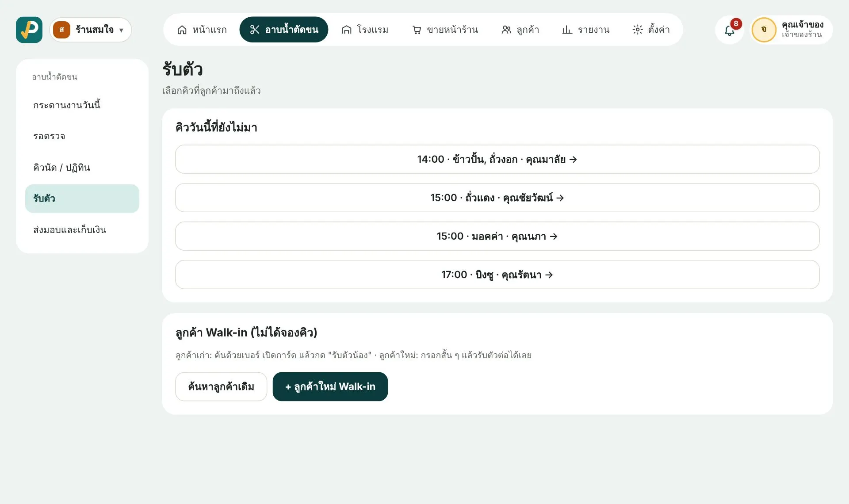Image resolution: width=849 pixels, height=504 pixels.
Task: Click the settings gear icon
Action: pyautogui.click(x=637, y=30)
